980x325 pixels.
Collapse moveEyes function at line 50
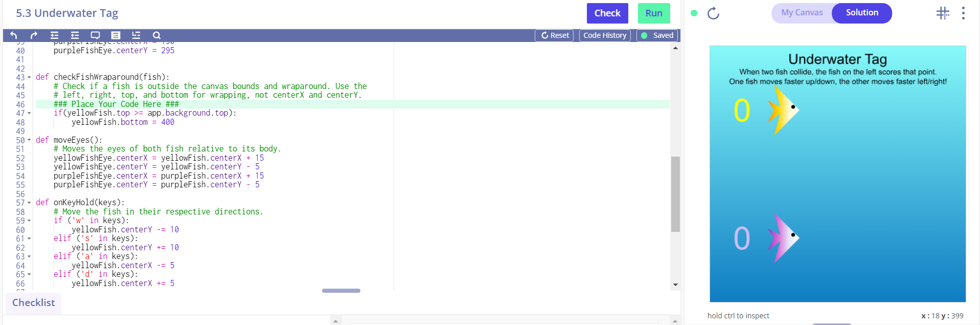[29, 140]
